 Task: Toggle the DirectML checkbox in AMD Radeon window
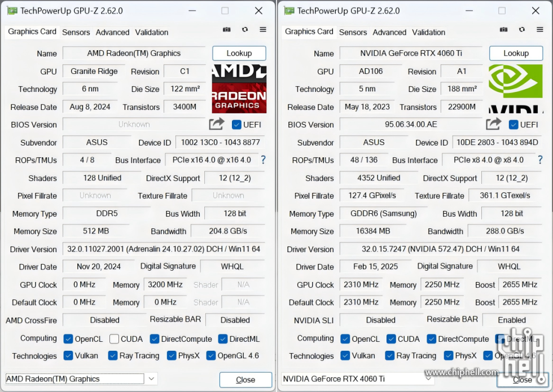click(x=222, y=339)
